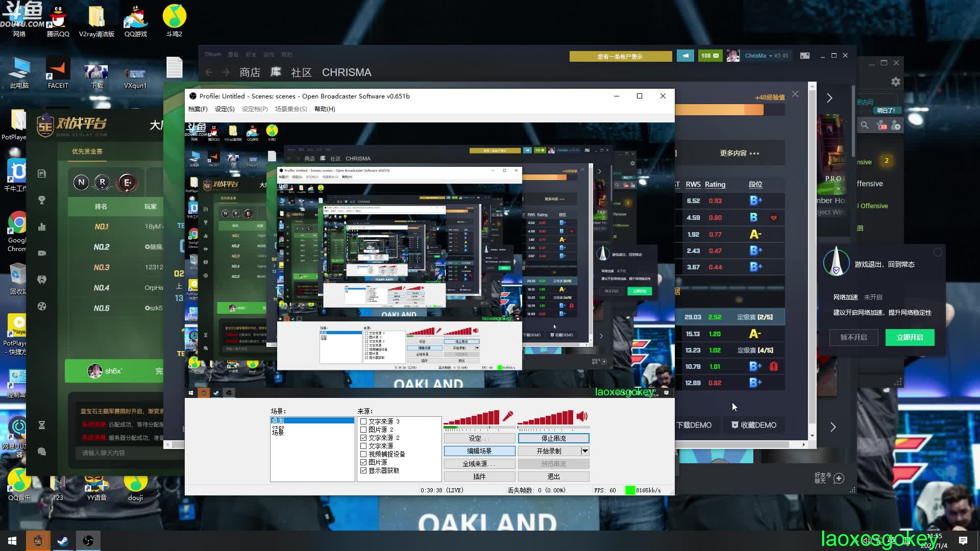Open OBS from the taskbar
The width and height of the screenshot is (980, 551).
88,541
